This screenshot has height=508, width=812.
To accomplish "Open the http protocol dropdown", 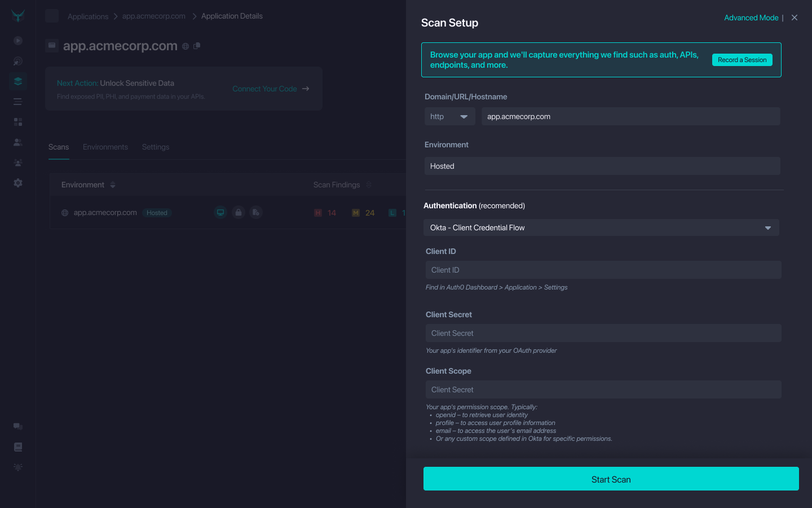I will pos(449,116).
